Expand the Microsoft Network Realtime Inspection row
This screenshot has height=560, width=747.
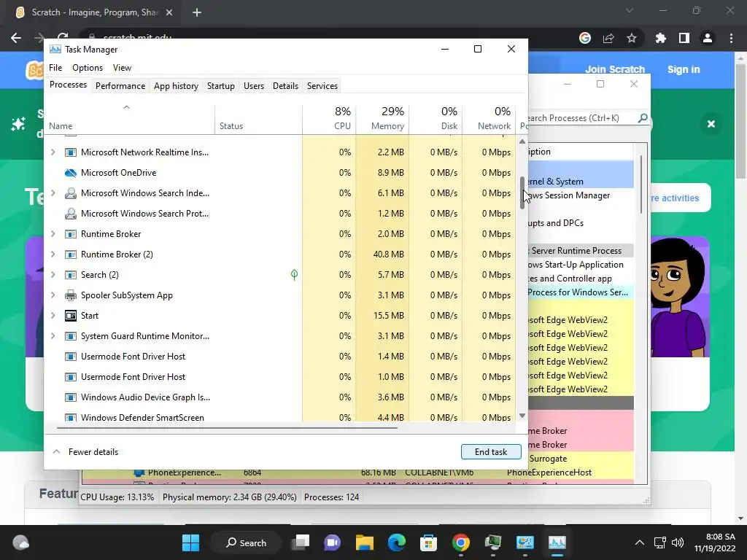click(53, 152)
